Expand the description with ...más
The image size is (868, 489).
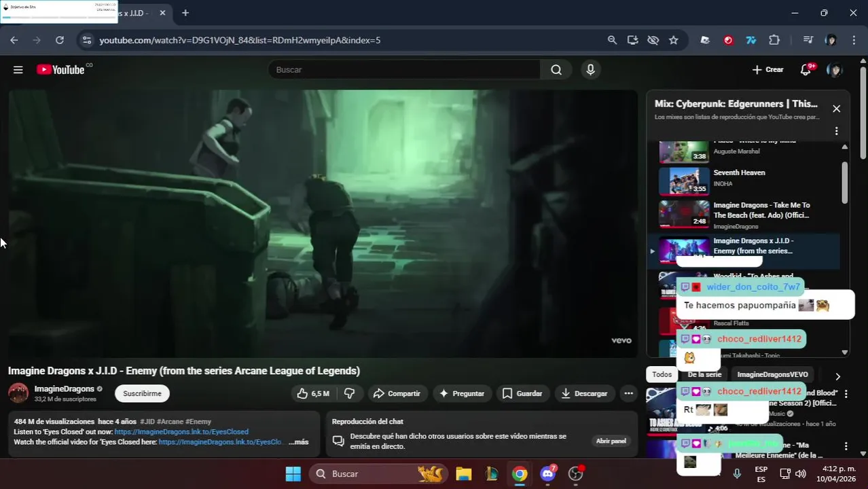click(x=299, y=441)
